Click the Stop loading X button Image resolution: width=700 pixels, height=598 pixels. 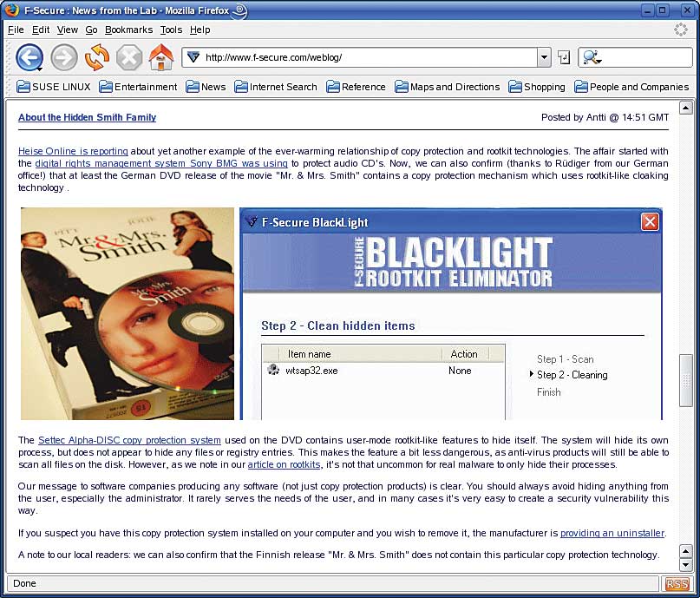(129, 57)
